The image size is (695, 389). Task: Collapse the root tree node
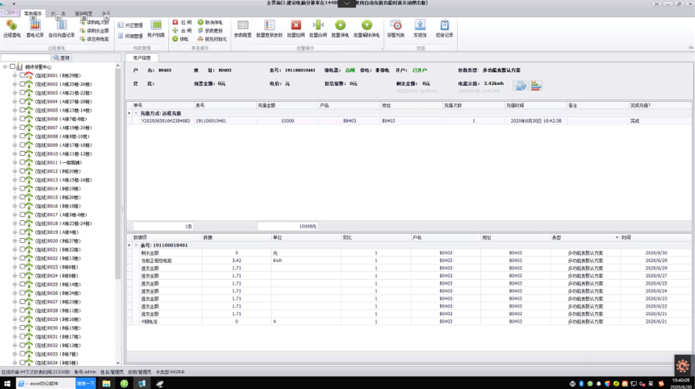click(x=5, y=67)
